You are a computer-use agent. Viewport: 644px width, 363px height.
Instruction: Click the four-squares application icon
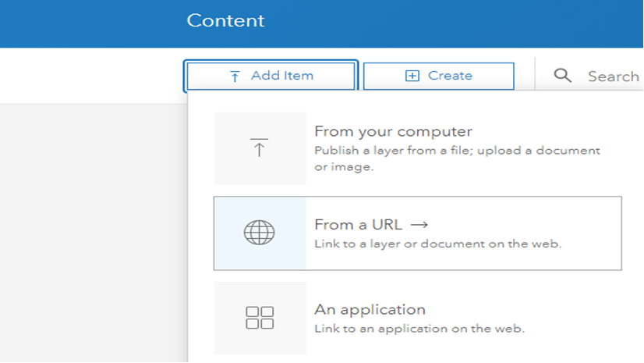click(260, 318)
